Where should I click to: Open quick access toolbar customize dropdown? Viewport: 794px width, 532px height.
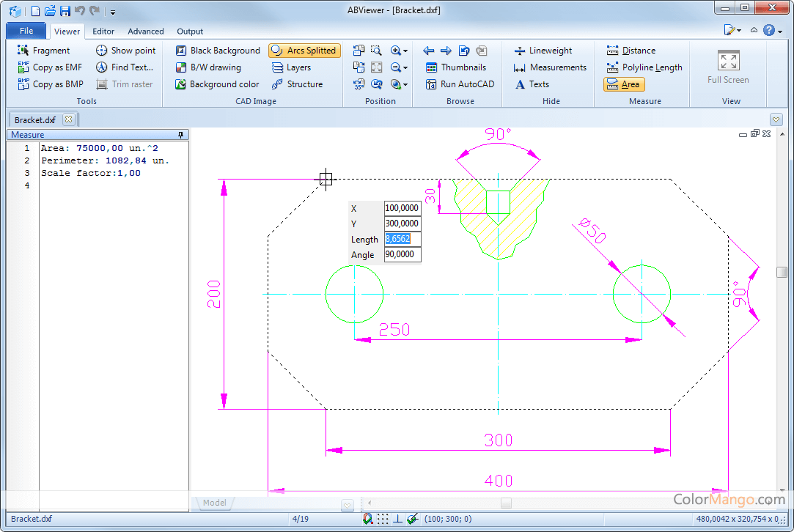[113, 12]
